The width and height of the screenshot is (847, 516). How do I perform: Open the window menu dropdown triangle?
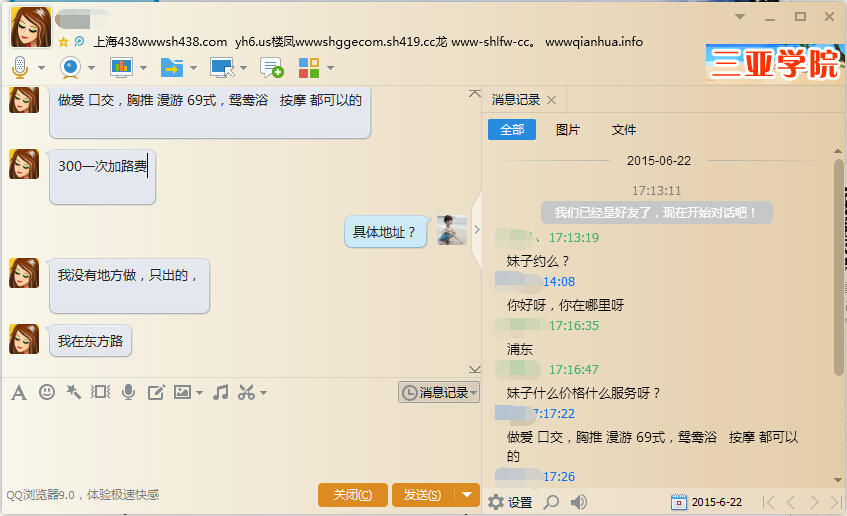pos(740,17)
